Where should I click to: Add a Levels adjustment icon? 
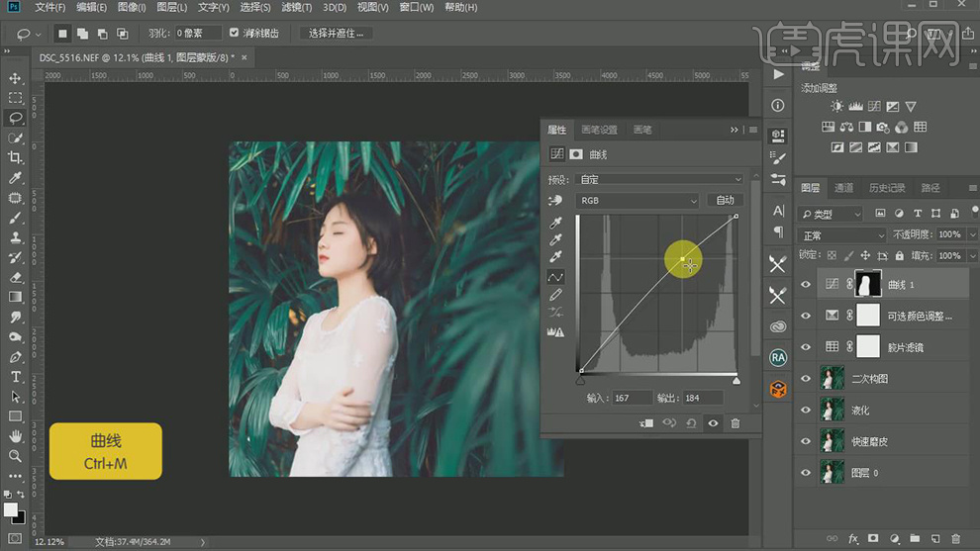pyautogui.click(x=855, y=106)
